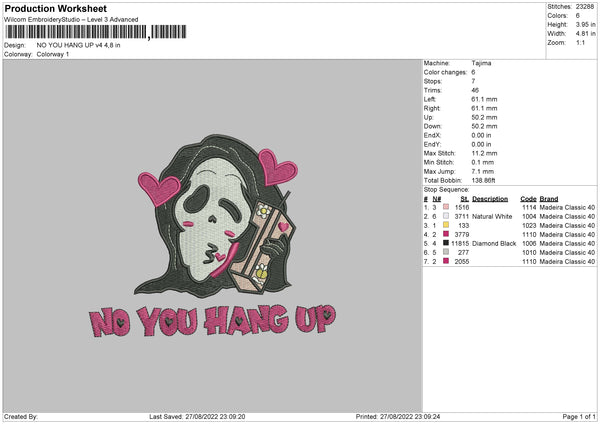Click the pale pink swatch for stop 1
The image size is (600, 424).
[443, 207]
